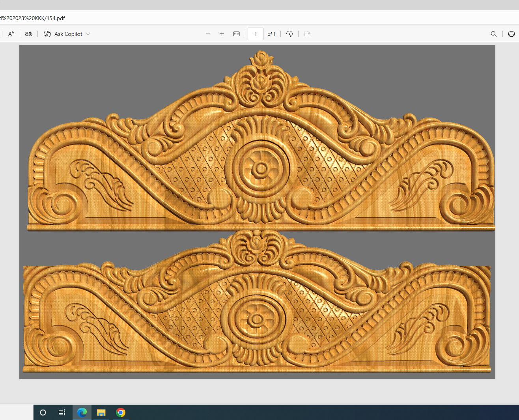Open Task View on the taskbar
Screen dimensions: 519x420
pyautogui.click(x=62, y=413)
